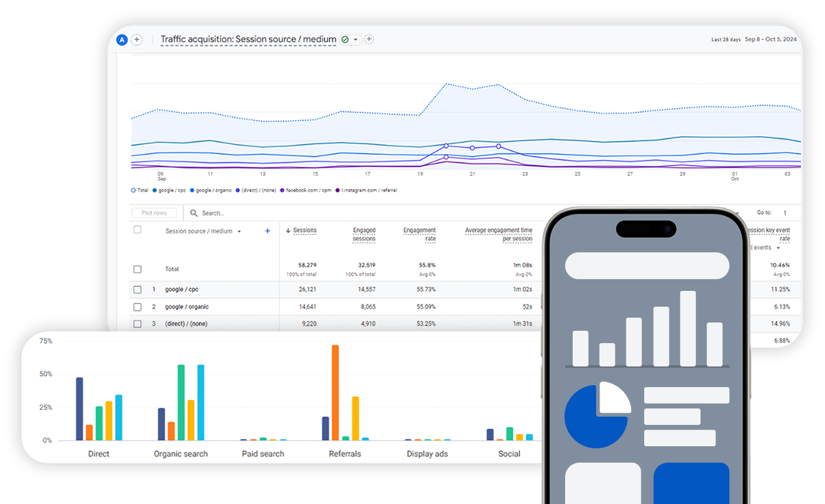Click the 'Traffic acquisition: Session source / medium' title

coord(248,39)
